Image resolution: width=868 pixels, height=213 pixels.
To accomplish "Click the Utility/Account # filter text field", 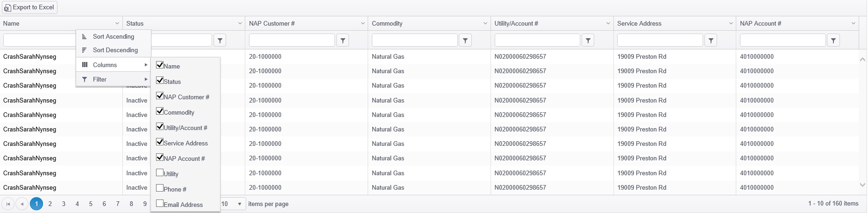I will click(x=537, y=41).
